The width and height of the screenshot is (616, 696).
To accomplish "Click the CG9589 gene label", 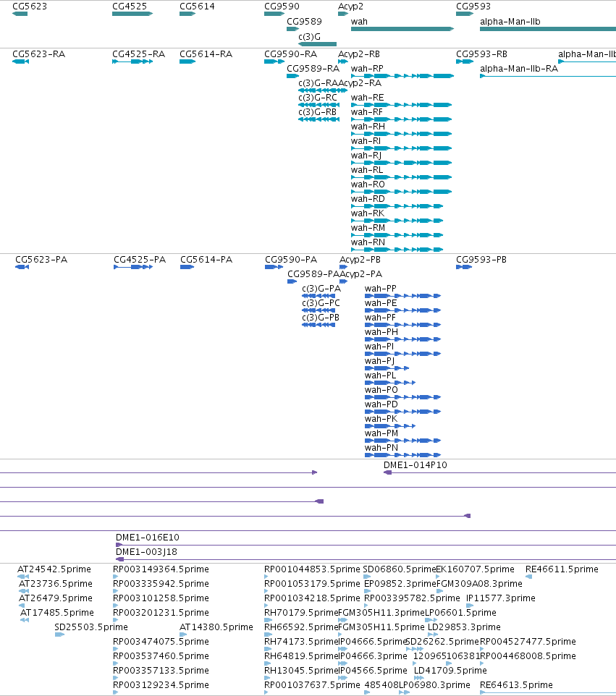I will point(304,21).
